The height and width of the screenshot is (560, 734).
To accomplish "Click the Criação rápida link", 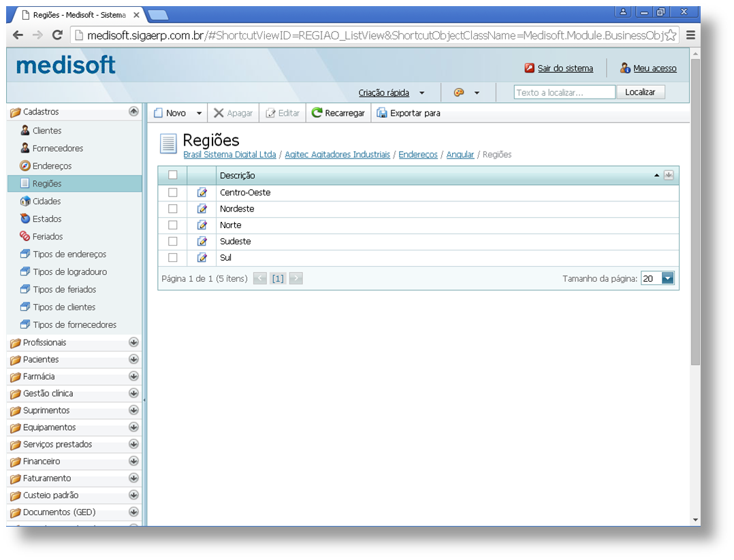I will (x=383, y=93).
